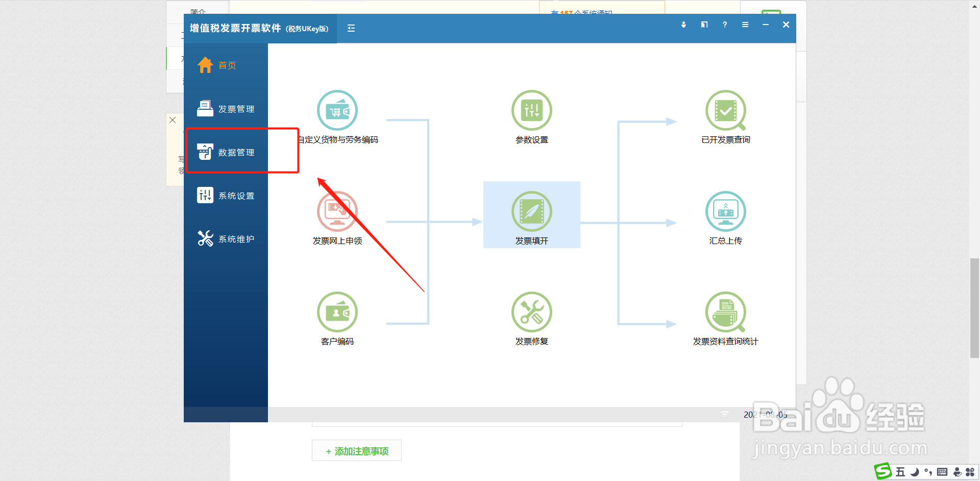The height and width of the screenshot is (481, 980).
Task: Open the 参数设置 icon
Action: pos(532,110)
